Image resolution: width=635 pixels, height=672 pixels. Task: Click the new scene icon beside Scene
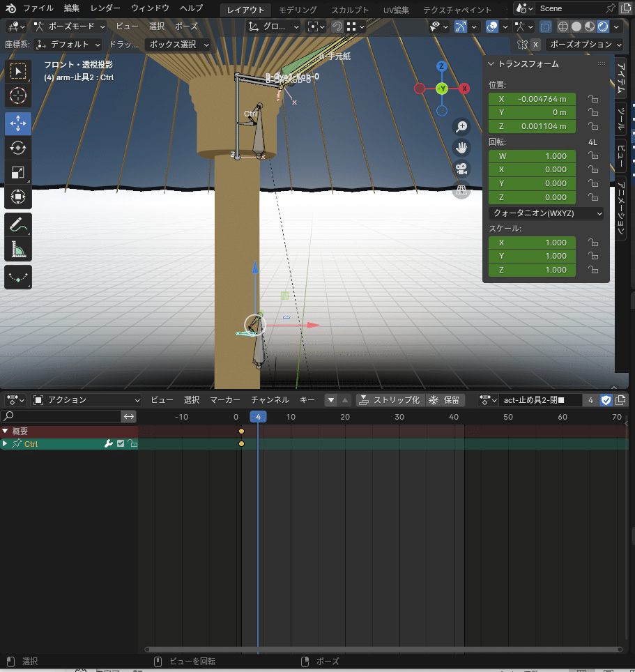coord(625,8)
